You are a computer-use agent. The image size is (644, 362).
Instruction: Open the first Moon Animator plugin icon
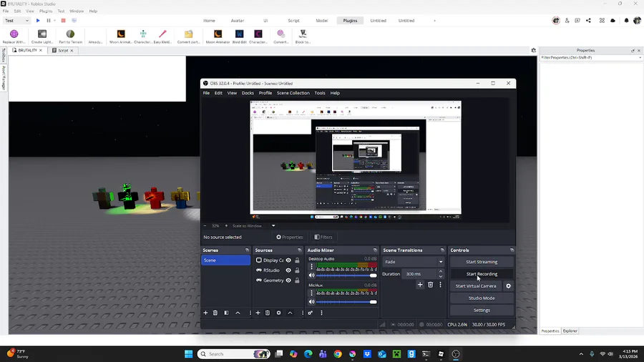121,34
